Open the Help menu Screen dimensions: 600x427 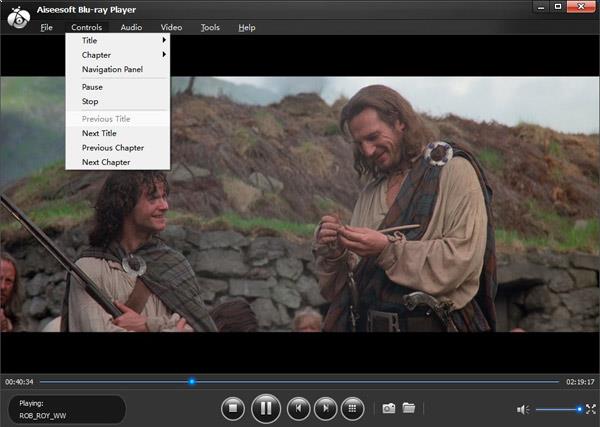[247, 28]
